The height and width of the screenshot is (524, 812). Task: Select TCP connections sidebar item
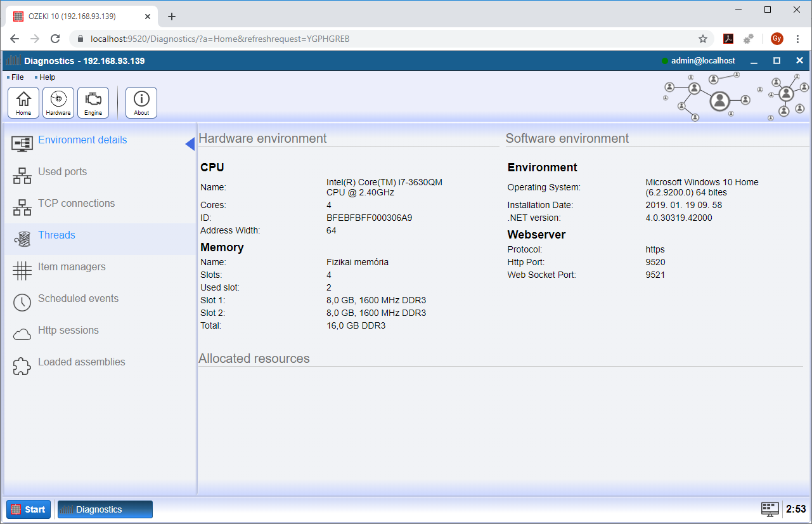(76, 204)
